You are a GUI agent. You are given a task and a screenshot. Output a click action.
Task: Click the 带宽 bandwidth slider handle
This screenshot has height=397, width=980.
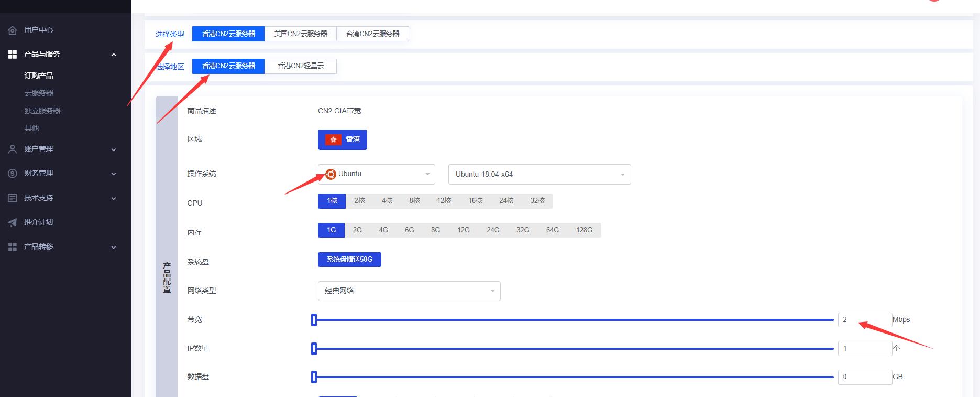314,320
